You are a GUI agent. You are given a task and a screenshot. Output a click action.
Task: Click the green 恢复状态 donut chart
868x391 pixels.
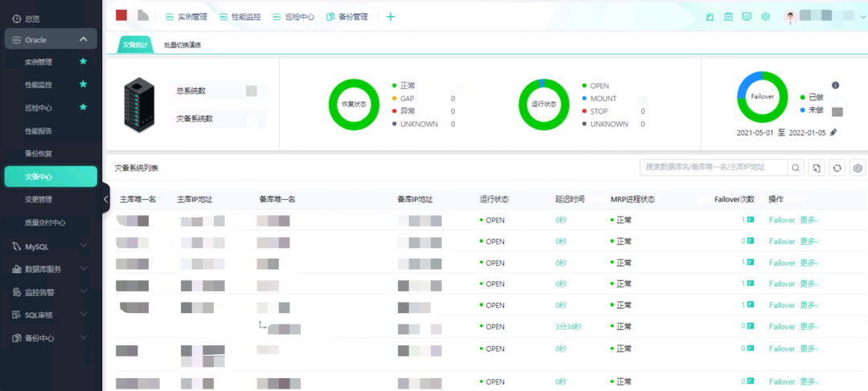(354, 104)
